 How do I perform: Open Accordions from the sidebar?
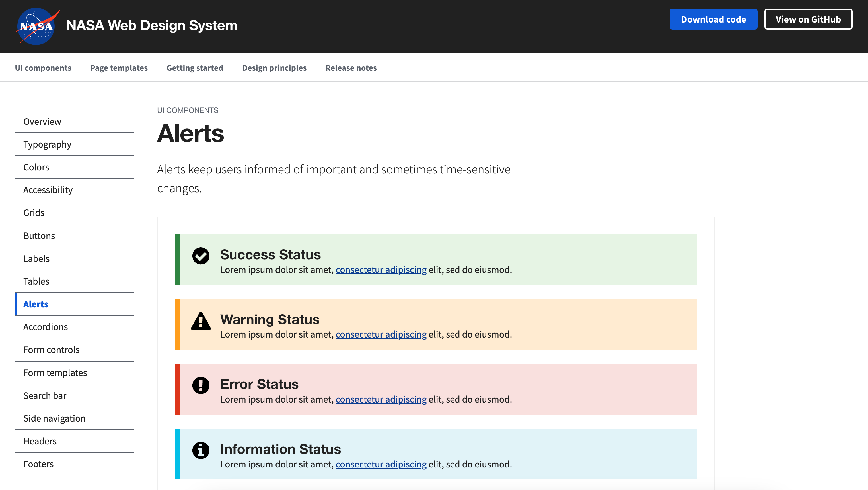pyautogui.click(x=46, y=327)
